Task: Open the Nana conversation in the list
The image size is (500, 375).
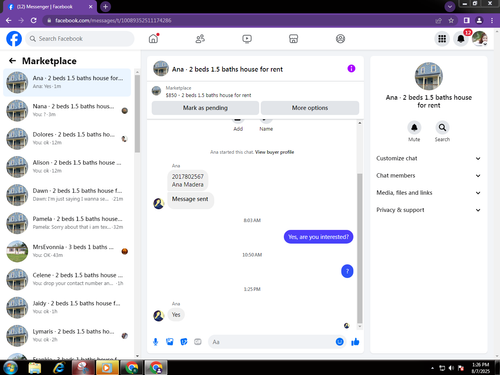Action: pyautogui.click(x=67, y=110)
